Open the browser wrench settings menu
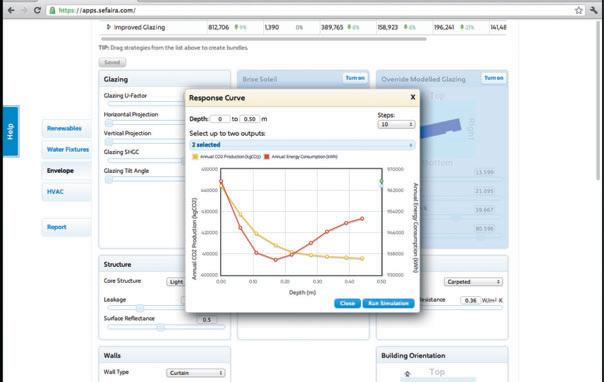Screen dimensions: 604x382 pos(593,10)
